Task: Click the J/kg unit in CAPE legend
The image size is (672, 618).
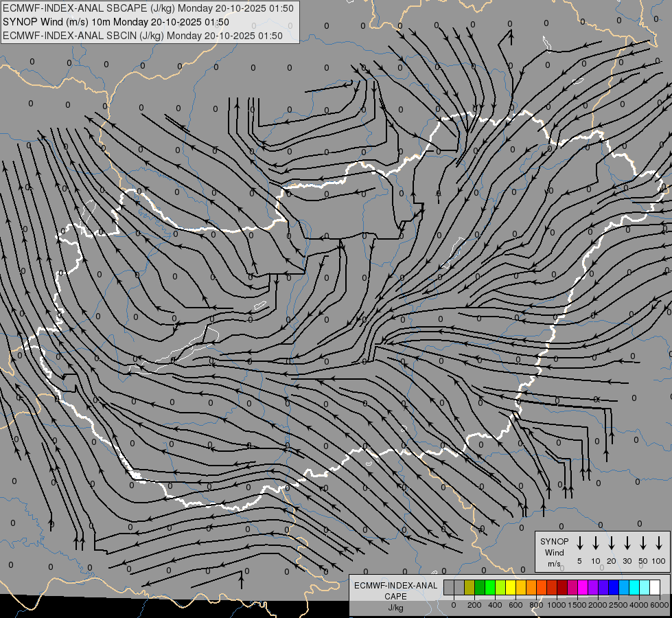Action: [395, 608]
